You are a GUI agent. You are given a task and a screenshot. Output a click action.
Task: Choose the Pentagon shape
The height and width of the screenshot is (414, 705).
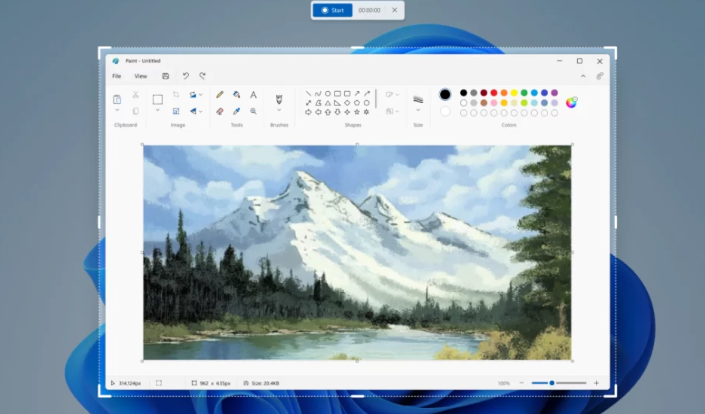click(357, 103)
